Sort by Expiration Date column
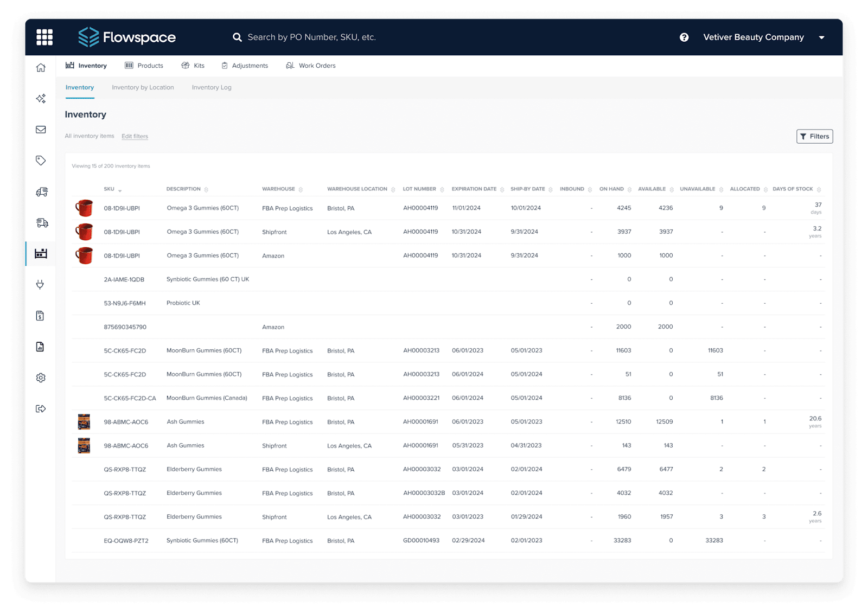Image resolution: width=868 pixels, height=614 pixels. click(502, 189)
